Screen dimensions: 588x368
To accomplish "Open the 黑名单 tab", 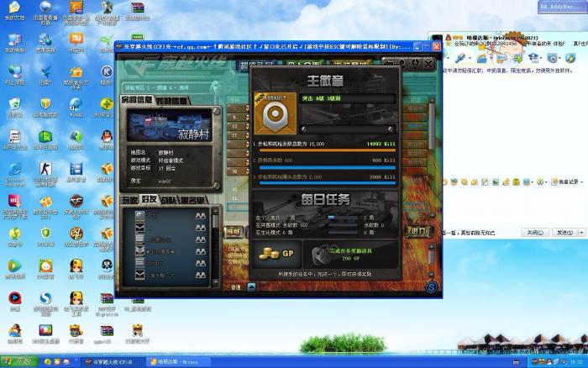I will pyautogui.click(x=193, y=201).
